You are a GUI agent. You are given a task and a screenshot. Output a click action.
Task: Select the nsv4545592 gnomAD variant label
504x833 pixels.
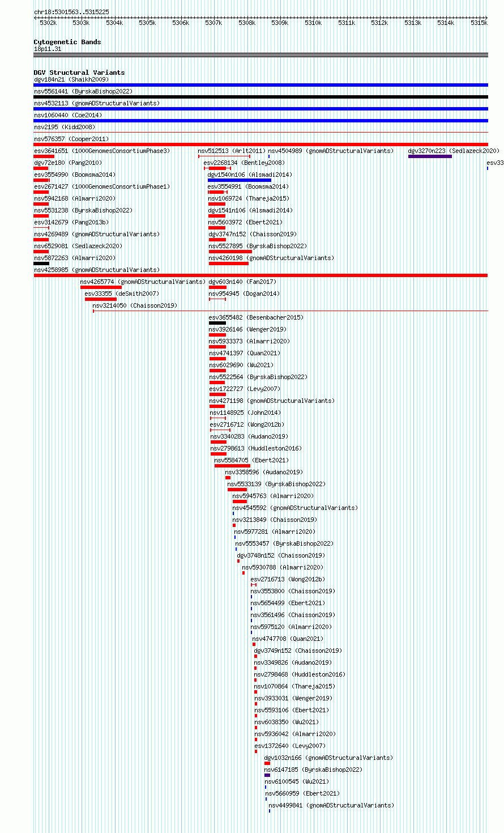296,508
